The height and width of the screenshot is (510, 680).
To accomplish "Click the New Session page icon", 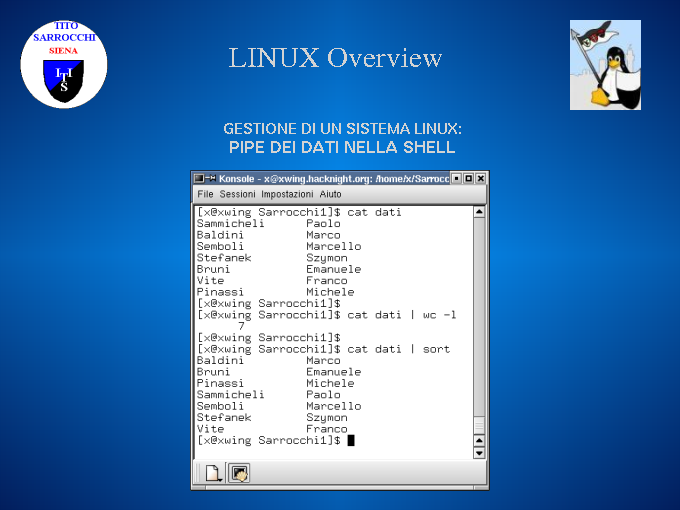I will (213, 473).
